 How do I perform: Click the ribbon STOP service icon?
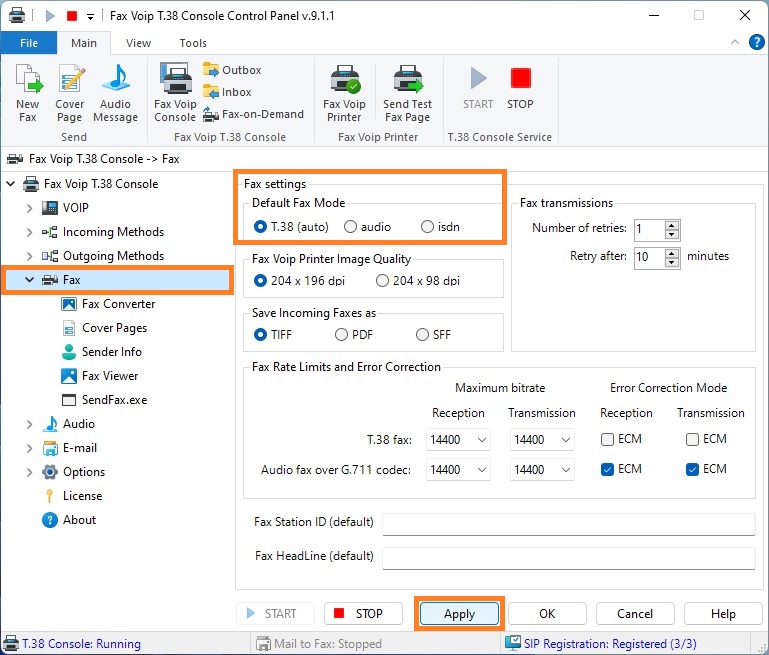[x=520, y=88]
